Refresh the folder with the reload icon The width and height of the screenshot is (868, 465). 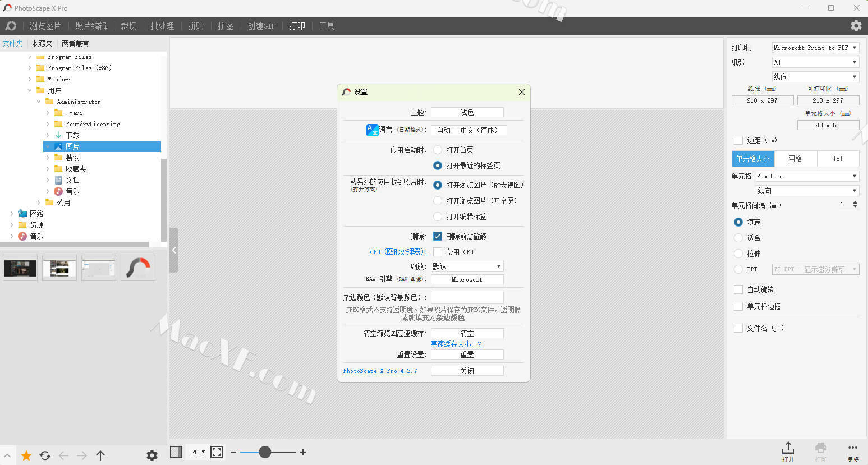(45, 455)
